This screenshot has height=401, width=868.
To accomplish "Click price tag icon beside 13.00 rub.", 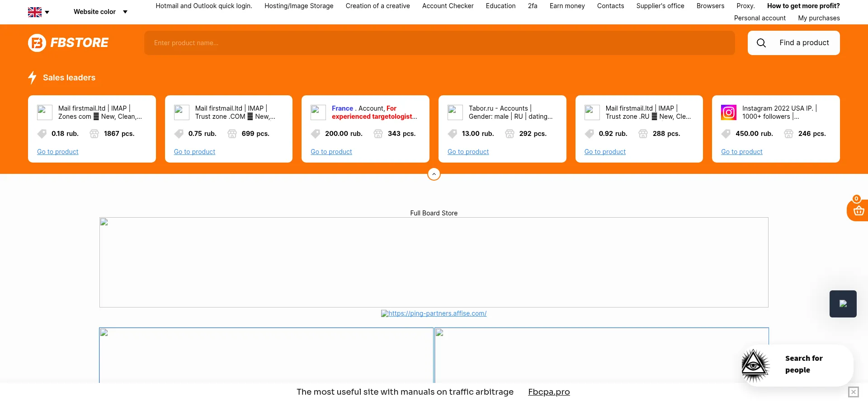I will coord(453,134).
